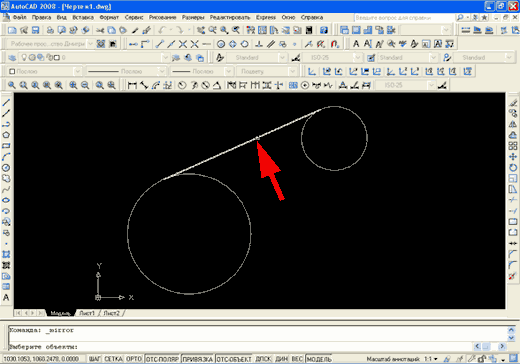
Task: Click the ШАГ snap button
Action: pyautogui.click(x=94, y=359)
